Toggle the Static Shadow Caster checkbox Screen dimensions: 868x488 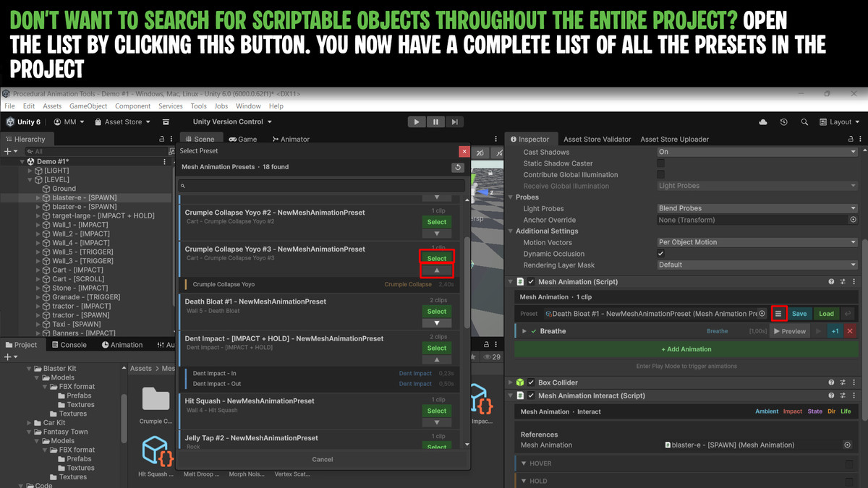(660, 163)
